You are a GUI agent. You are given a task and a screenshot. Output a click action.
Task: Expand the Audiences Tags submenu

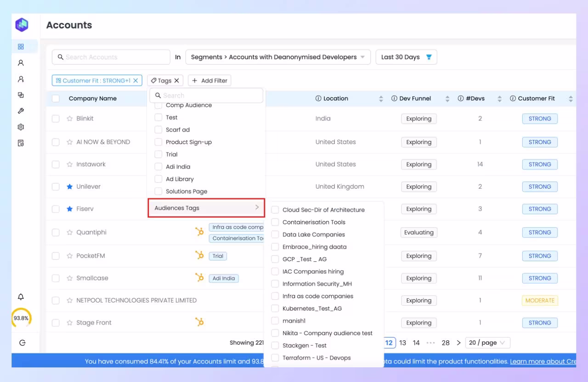(x=206, y=208)
